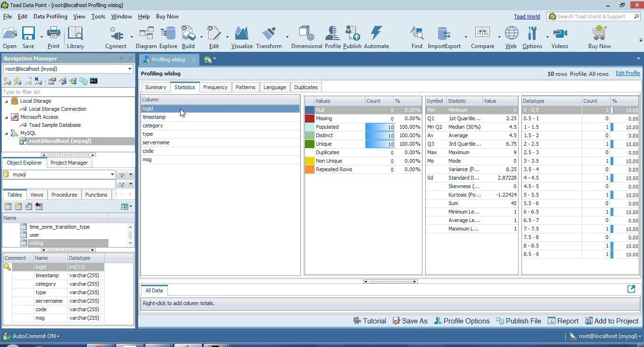Click the Tutorial button
The width and height of the screenshot is (644, 347).
370,321
